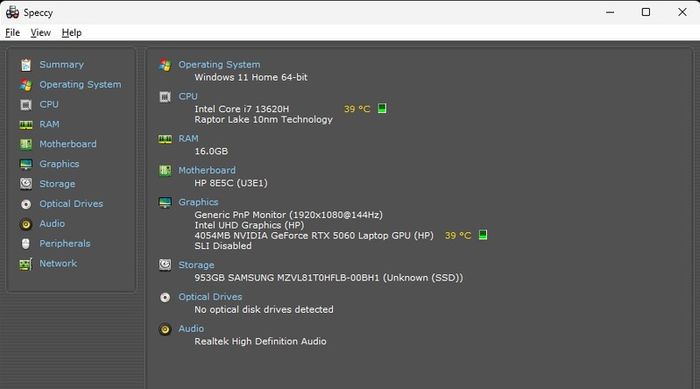Select Motherboard in the sidebar
This screenshot has height=389, width=700.
68,144
